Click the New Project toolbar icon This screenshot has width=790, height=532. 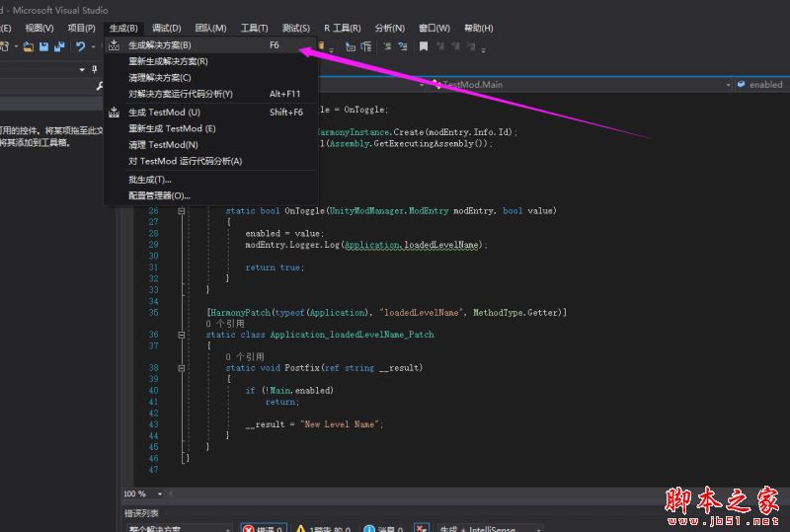[5, 46]
